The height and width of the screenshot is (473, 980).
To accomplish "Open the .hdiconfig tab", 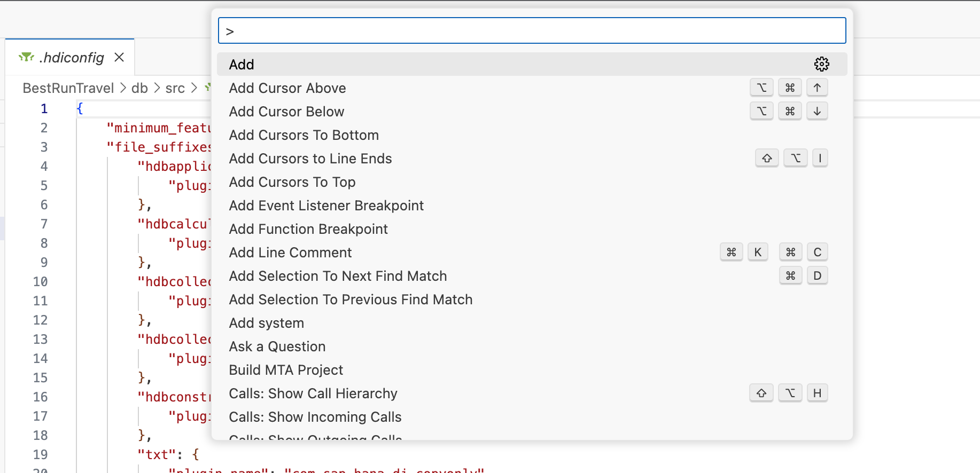I will pyautogui.click(x=70, y=57).
